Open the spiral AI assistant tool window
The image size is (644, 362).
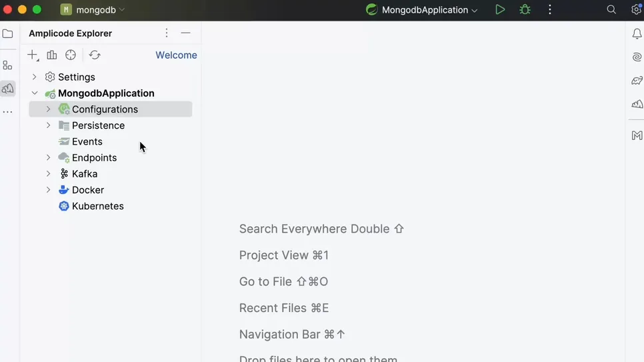637,57
